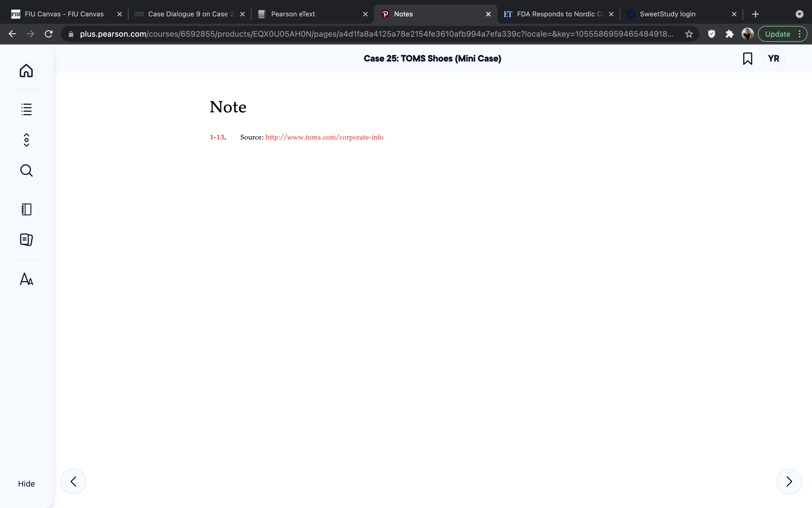This screenshot has height=508, width=812.
Task: Open the YR account avatar
Action: 773,58
